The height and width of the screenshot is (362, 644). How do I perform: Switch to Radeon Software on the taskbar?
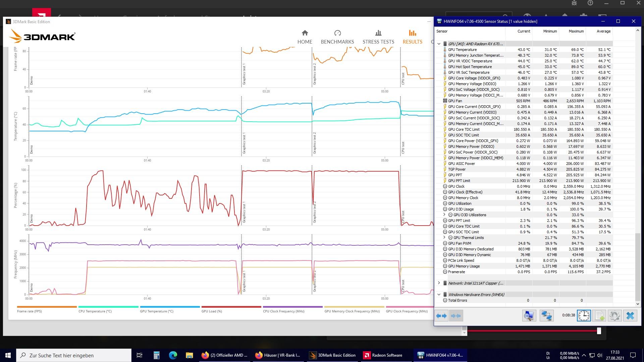[x=386, y=355]
